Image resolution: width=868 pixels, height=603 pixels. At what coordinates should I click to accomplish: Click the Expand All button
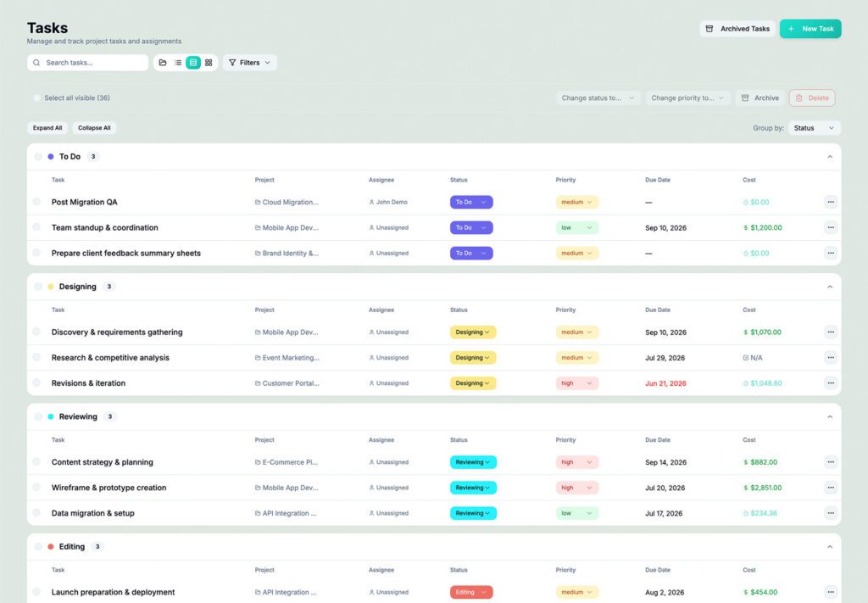coord(47,128)
